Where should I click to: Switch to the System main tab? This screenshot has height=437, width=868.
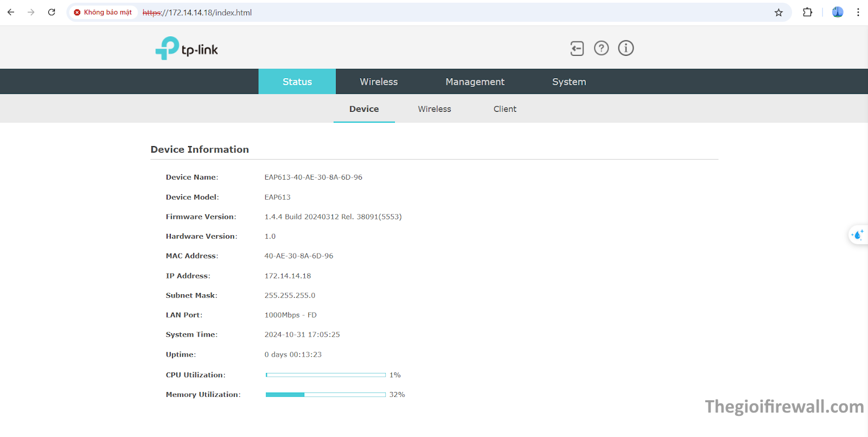(569, 82)
